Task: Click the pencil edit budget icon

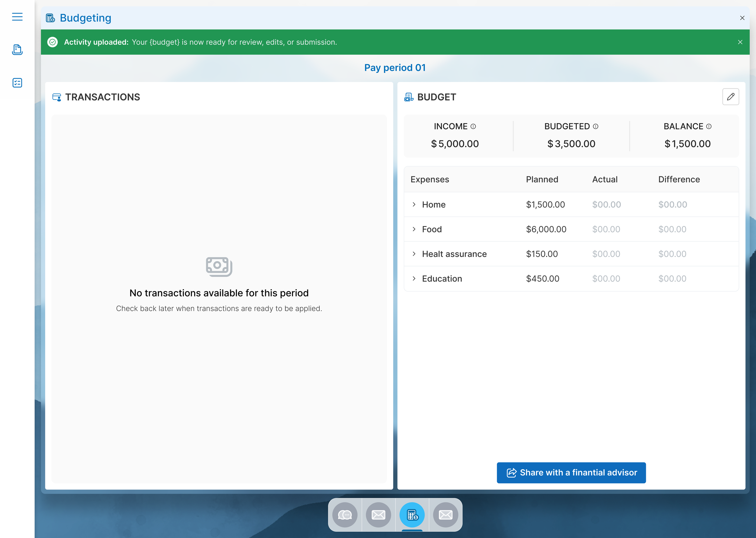Action: click(731, 97)
